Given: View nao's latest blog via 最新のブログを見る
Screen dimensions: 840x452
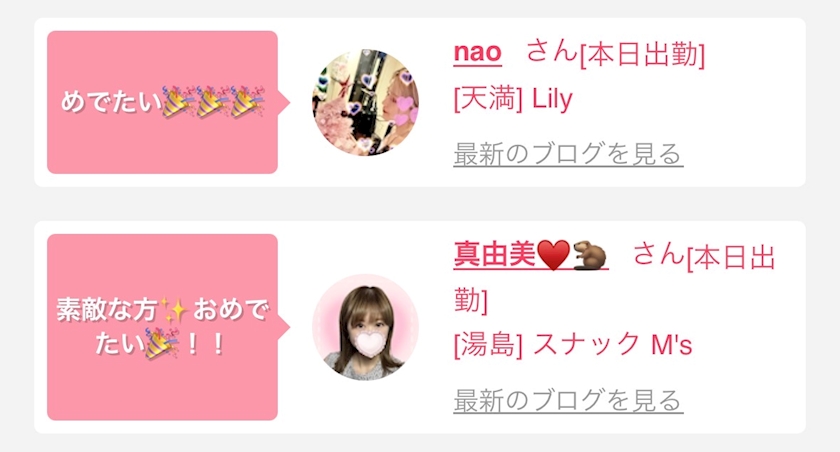Looking at the screenshot, I should coord(568,154).
